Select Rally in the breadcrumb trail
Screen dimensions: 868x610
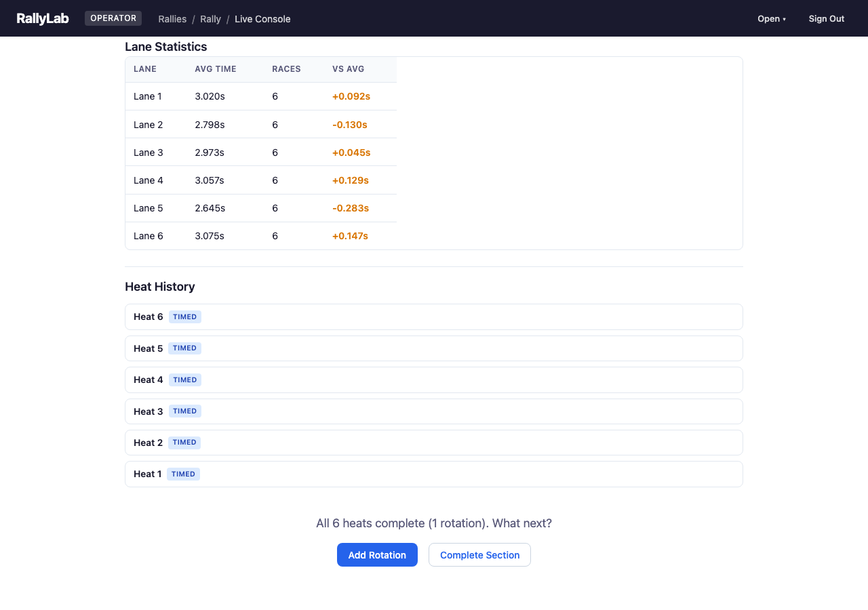pyautogui.click(x=210, y=18)
